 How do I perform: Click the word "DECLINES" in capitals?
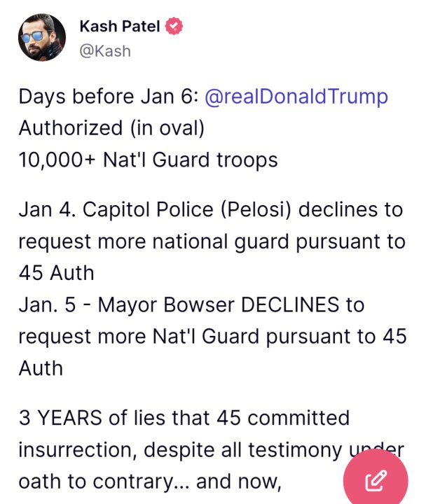pos(290,304)
